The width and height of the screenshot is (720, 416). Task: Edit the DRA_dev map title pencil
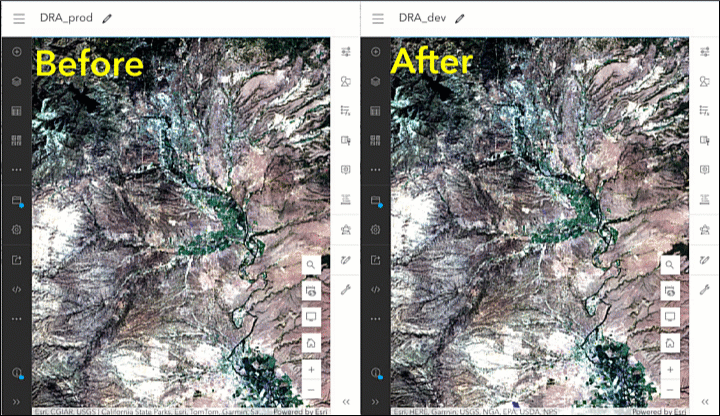click(x=460, y=18)
